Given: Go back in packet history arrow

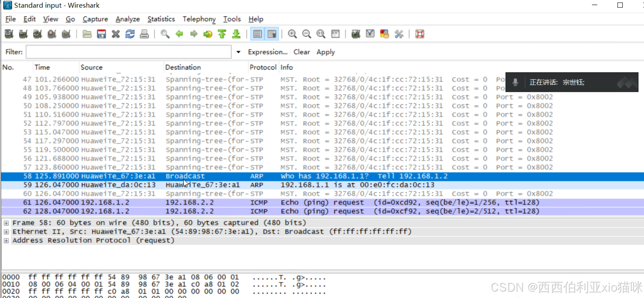Looking at the screenshot, I should point(179,34).
